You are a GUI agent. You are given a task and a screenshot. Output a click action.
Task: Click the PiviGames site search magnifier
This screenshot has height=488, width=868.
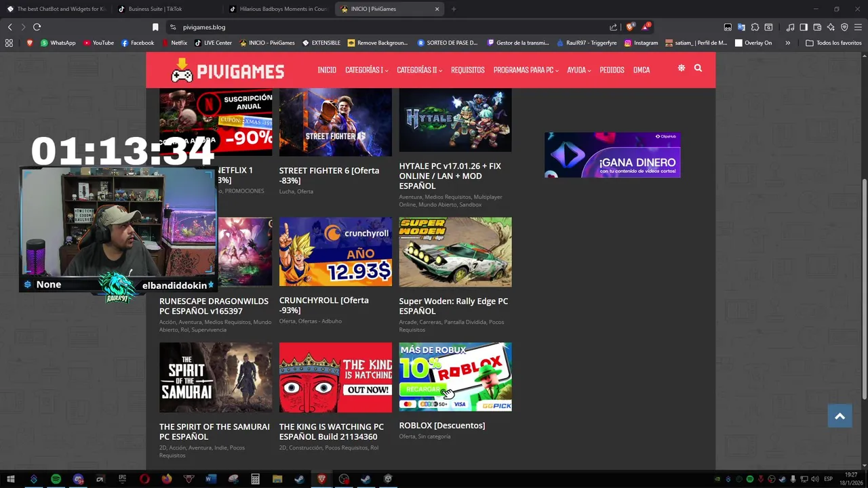coord(698,68)
